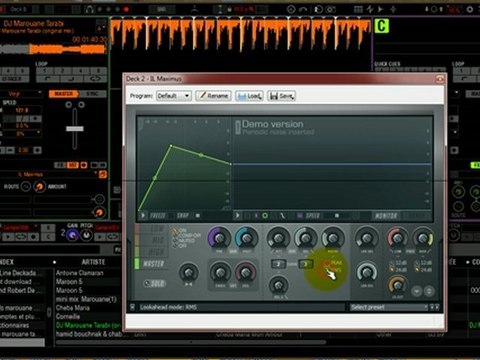The width and height of the screenshot is (480, 360).
Task: Click the pink-ringed ceiling knob
Action: [246, 272]
